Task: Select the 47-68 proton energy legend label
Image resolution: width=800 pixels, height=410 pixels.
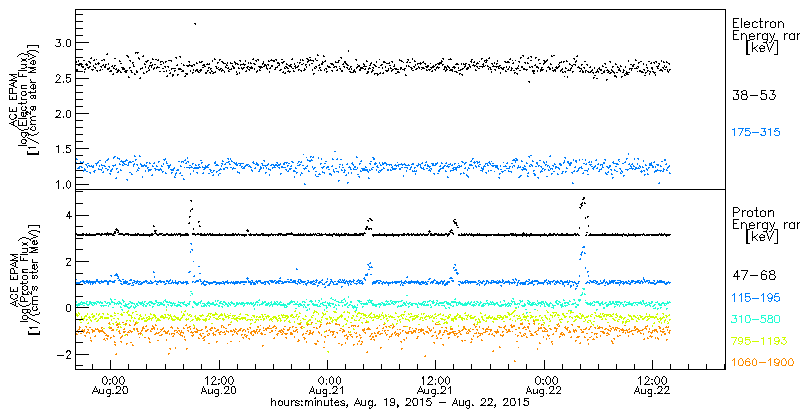Action: tap(754, 276)
